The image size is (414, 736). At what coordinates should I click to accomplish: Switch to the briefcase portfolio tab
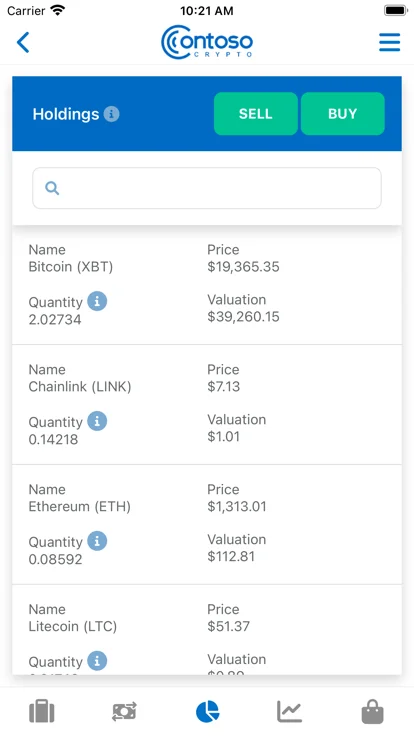point(42,712)
